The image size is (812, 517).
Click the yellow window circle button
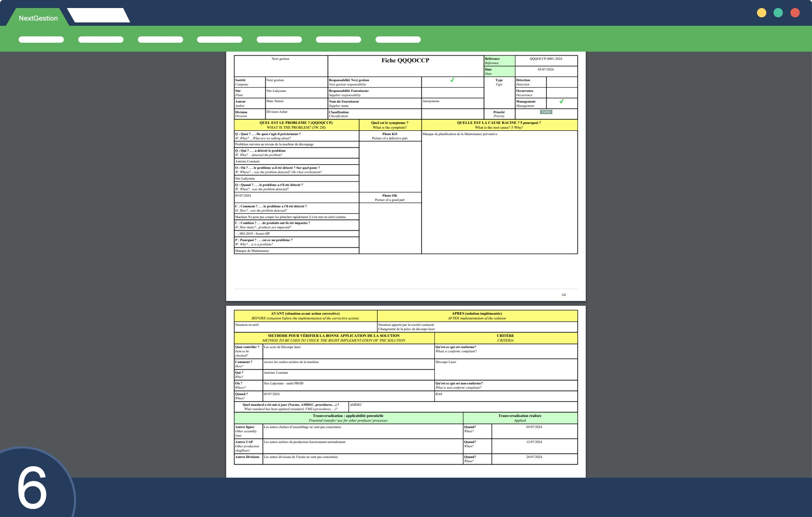coord(761,13)
